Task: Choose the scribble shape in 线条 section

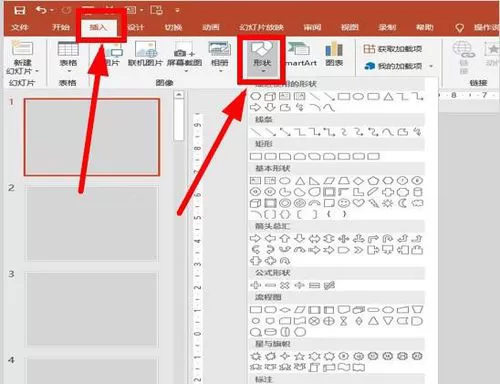Action: click(x=417, y=132)
